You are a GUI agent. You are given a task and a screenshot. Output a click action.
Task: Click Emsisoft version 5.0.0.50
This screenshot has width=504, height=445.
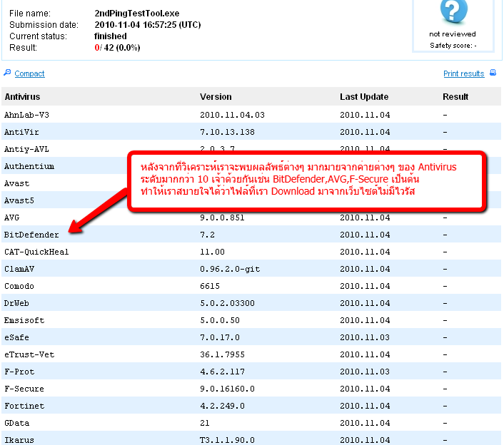(x=220, y=320)
